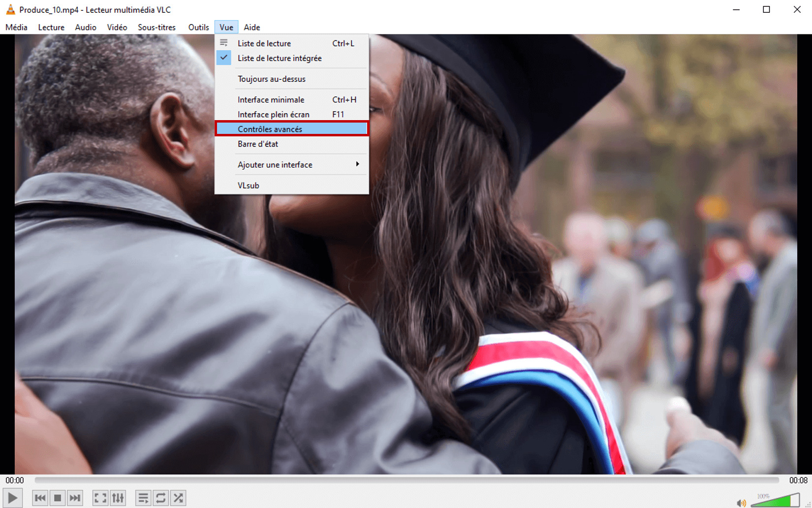Toggle Liste de lecture intégrée option
Viewport: 812px width, 508px height.
[x=279, y=58]
